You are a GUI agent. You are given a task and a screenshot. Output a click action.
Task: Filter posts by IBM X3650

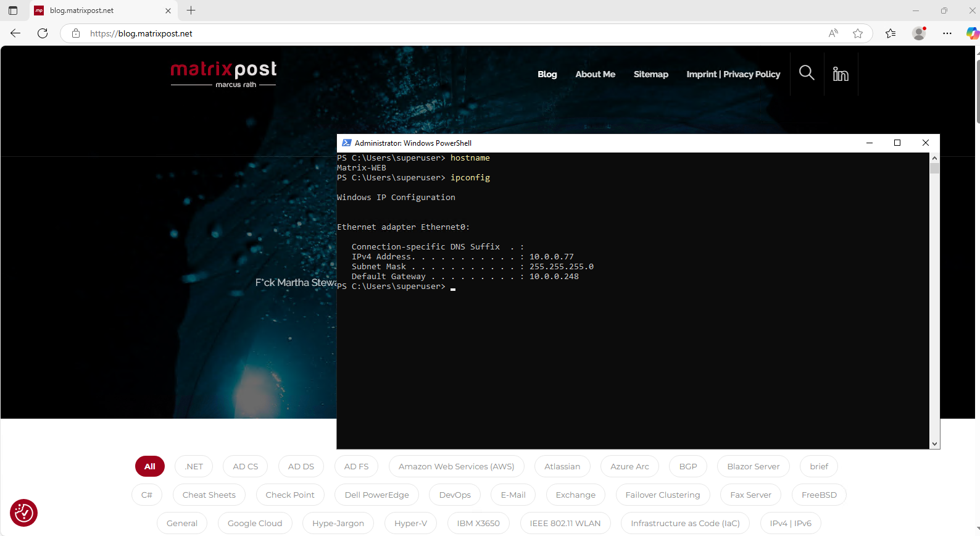click(x=478, y=523)
